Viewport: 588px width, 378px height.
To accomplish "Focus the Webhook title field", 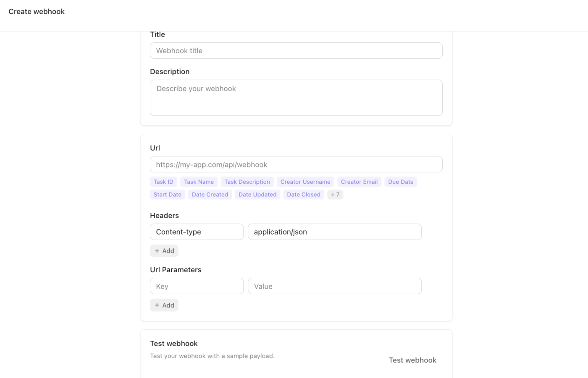I will (296, 50).
